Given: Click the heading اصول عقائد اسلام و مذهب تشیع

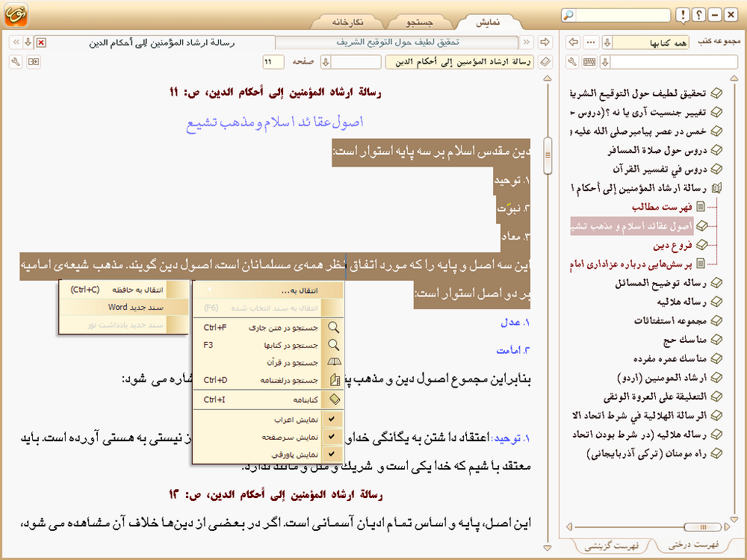Looking at the screenshot, I should coord(275,123).
